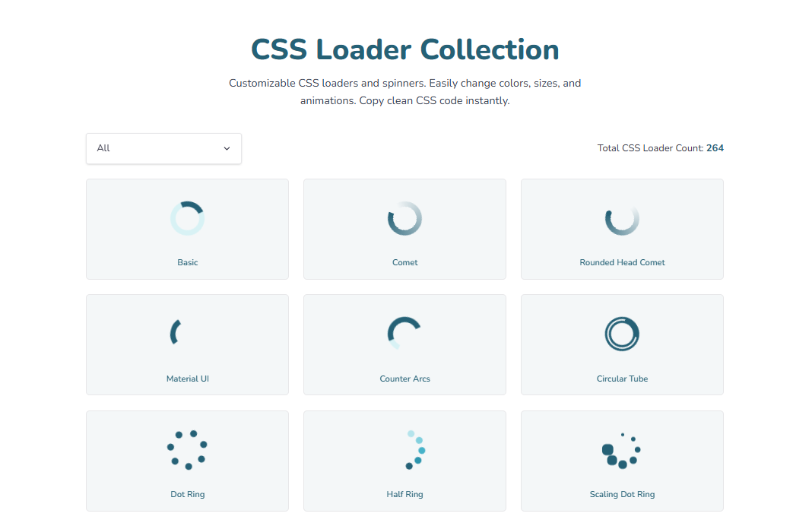The height and width of the screenshot is (526, 812).
Task: Select the Basic spinner preview
Action: [x=187, y=217]
